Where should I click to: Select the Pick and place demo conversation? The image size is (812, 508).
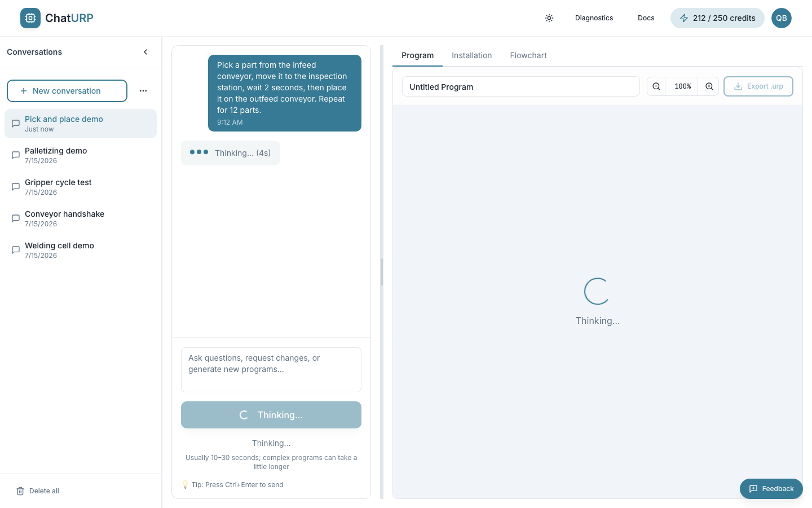81,124
